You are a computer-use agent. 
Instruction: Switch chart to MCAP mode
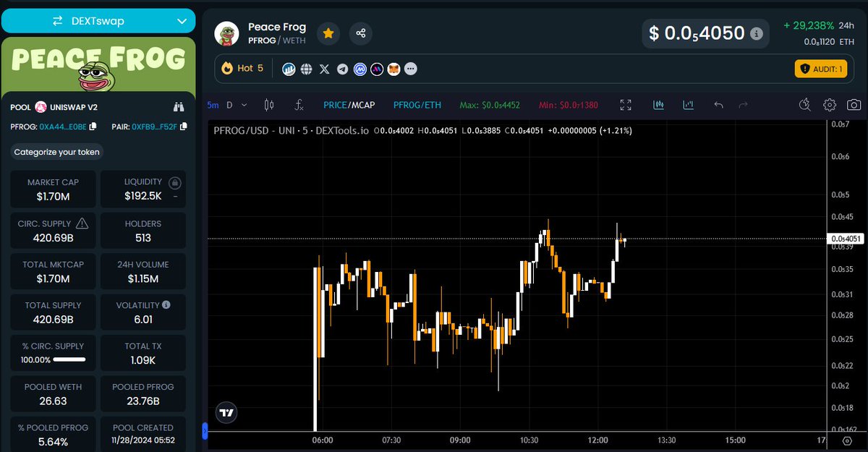(362, 105)
